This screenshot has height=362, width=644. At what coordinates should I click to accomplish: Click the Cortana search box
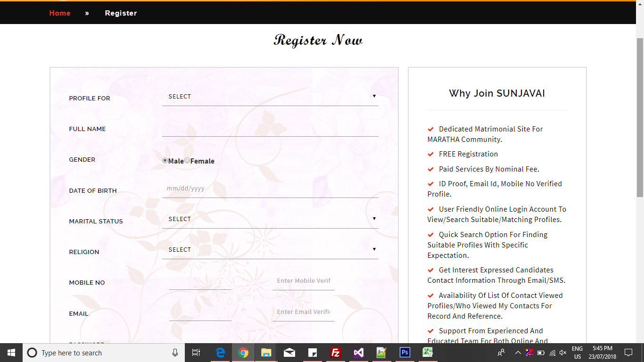coord(104,353)
